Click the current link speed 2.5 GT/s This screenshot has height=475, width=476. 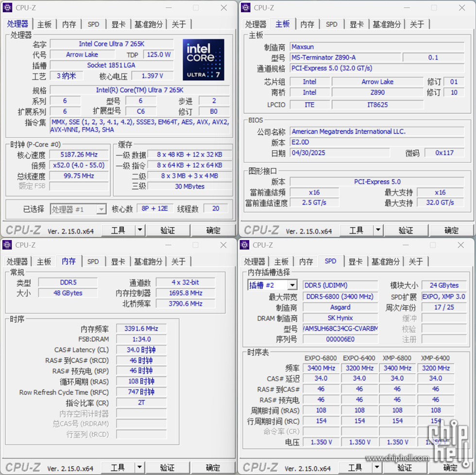(314, 203)
